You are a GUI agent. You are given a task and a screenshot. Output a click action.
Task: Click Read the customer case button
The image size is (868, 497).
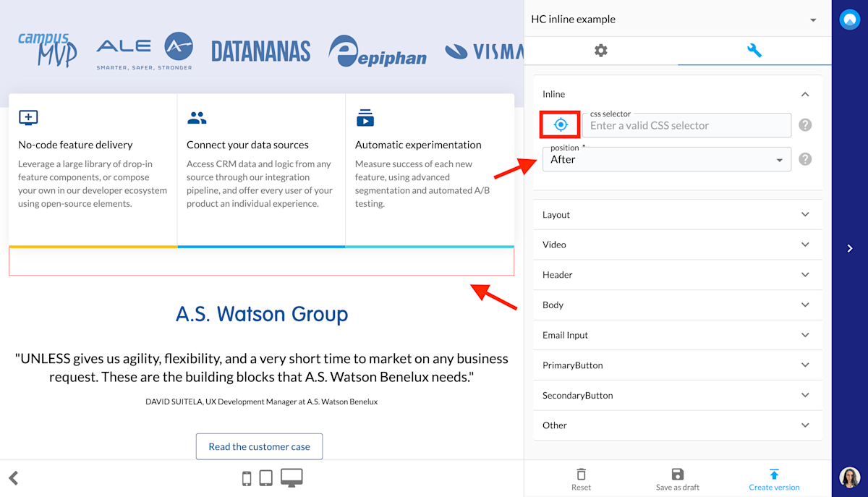coord(259,446)
